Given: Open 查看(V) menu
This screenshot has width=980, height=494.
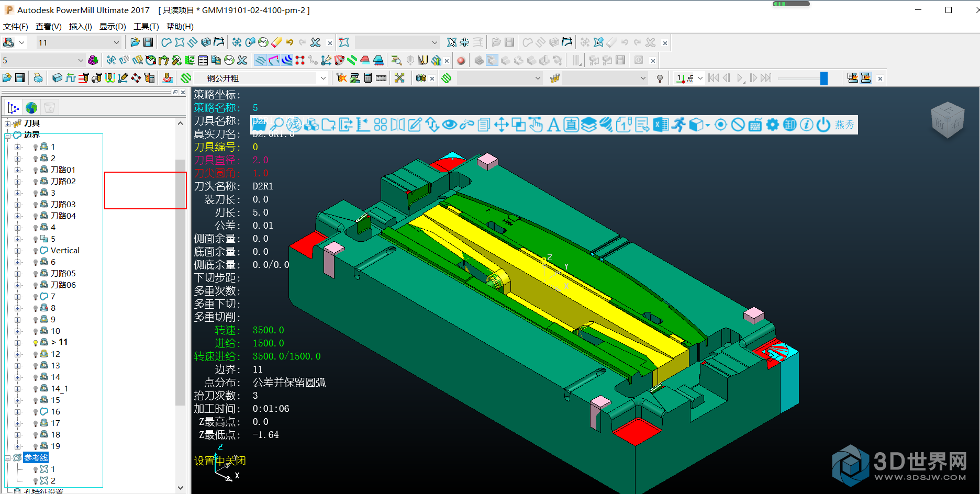Looking at the screenshot, I should coord(48,26).
